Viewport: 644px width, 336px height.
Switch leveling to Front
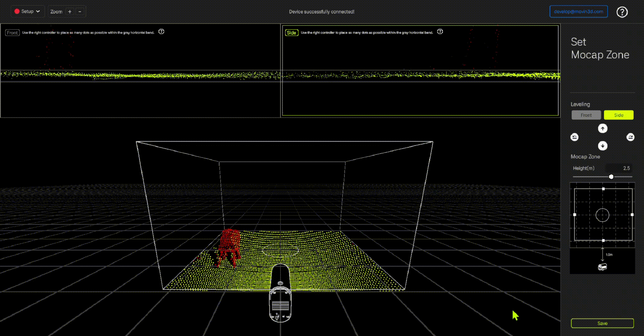coord(586,115)
